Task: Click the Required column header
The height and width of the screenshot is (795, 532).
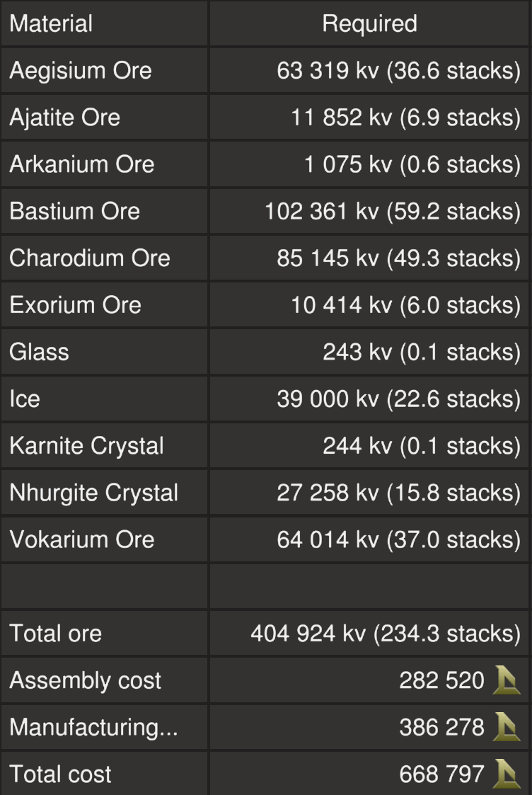Action: [369, 23]
